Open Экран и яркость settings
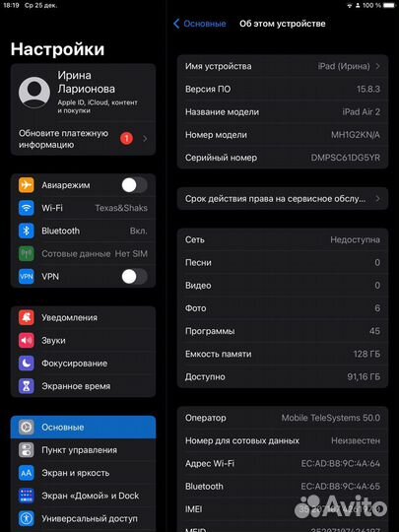 pyautogui.click(x=83, y=473)
